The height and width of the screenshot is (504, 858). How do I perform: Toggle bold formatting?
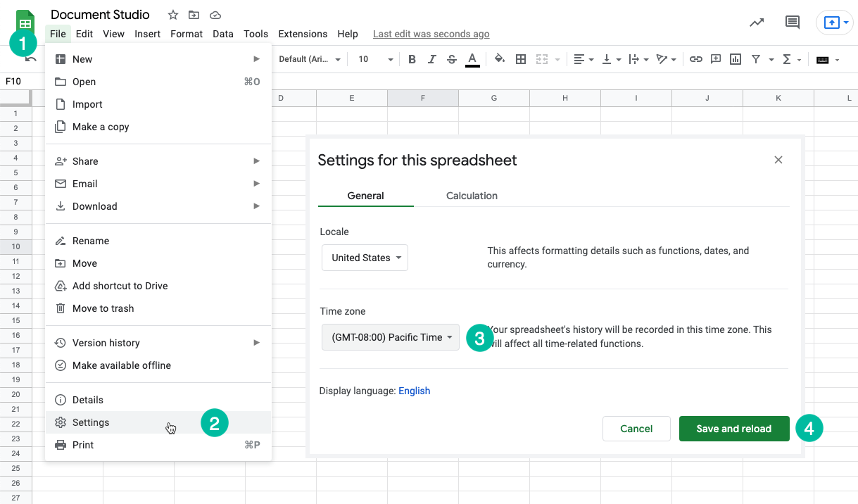[x=412, y=59]
